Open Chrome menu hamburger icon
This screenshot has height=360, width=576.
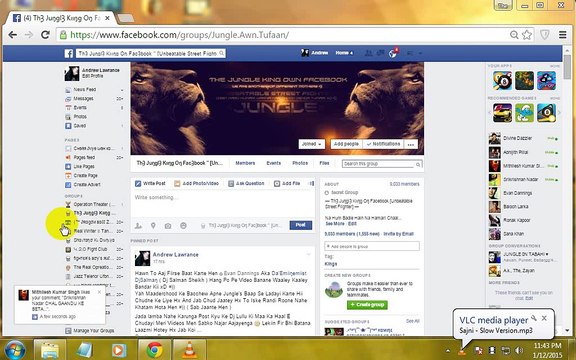point(562,35)
